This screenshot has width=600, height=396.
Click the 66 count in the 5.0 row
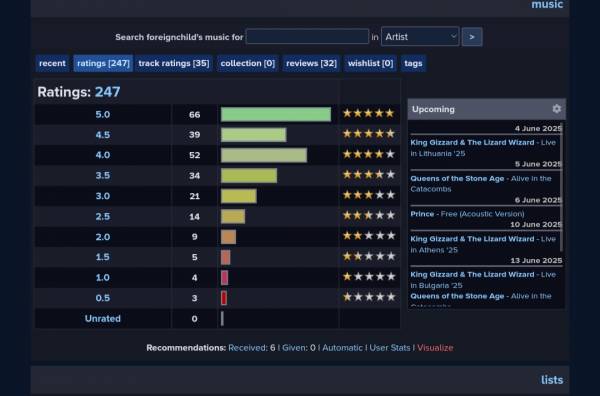[x=194, y=114]
